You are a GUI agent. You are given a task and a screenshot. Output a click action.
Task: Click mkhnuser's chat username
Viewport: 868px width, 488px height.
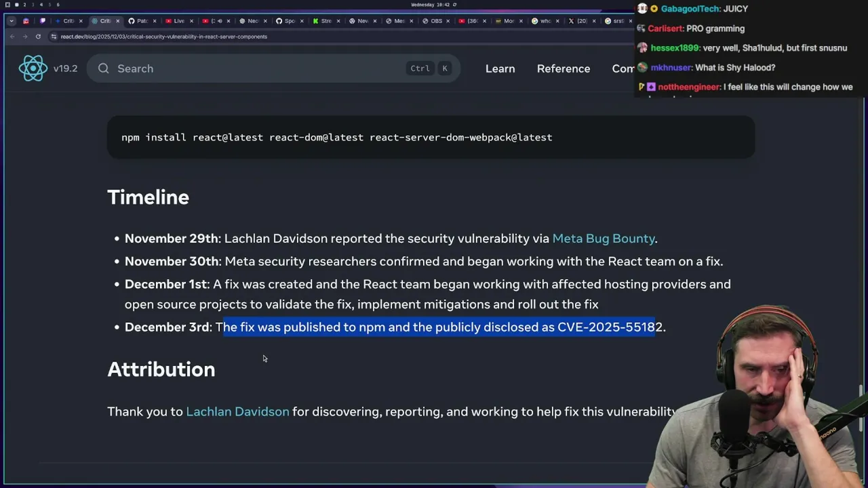[671, 68]
